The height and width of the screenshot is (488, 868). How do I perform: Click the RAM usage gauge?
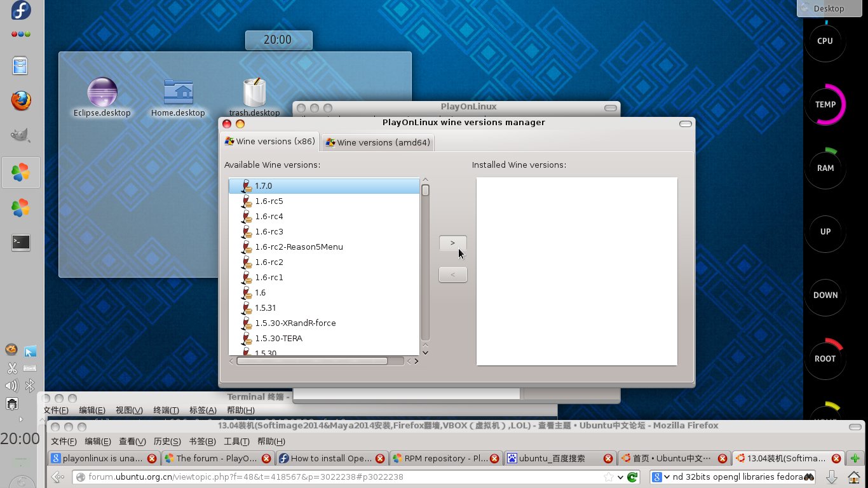click(825, 168)
